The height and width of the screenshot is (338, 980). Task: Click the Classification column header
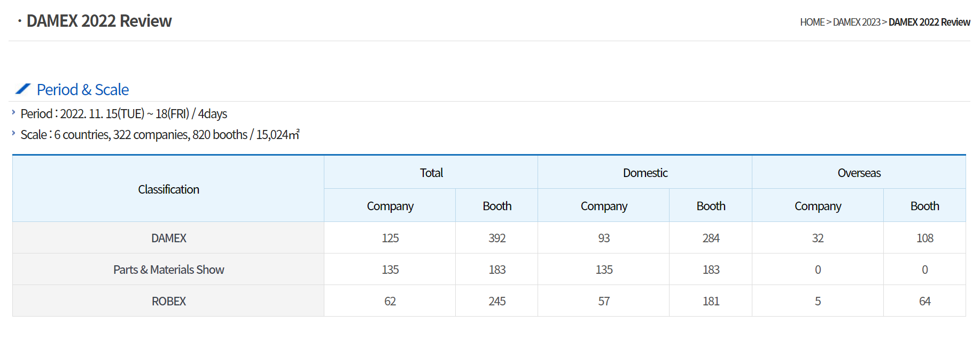point(168,189)
